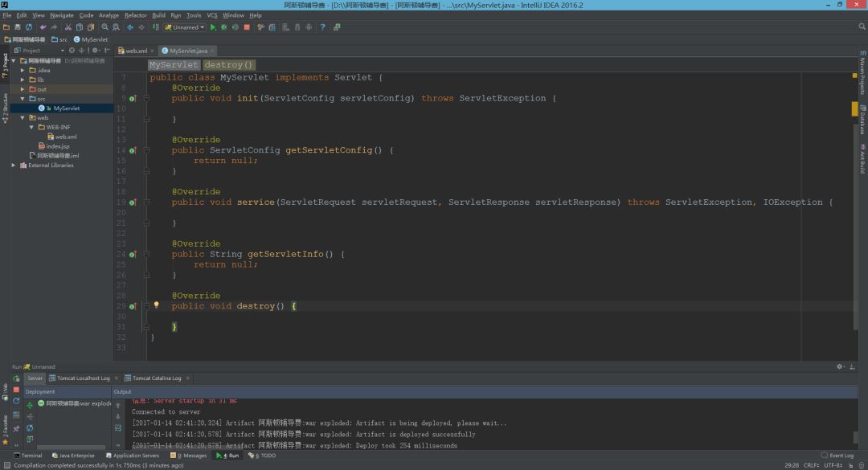Click the yellow inspection indicator at editor top right
The image size is (868, 470).
[x=854, y=76]
